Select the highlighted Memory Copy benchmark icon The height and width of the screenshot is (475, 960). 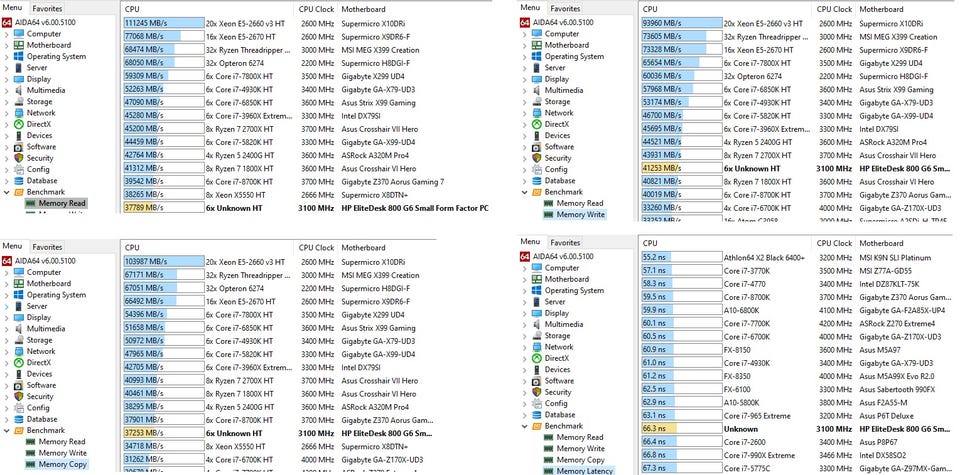31,464
